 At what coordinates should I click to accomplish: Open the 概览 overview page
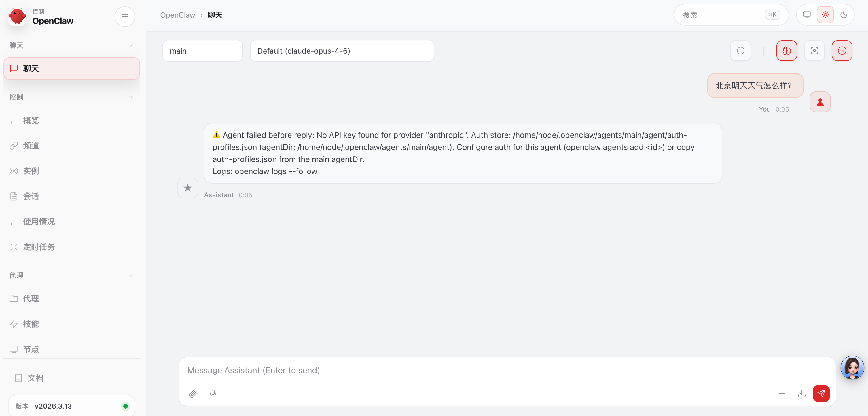31,121
